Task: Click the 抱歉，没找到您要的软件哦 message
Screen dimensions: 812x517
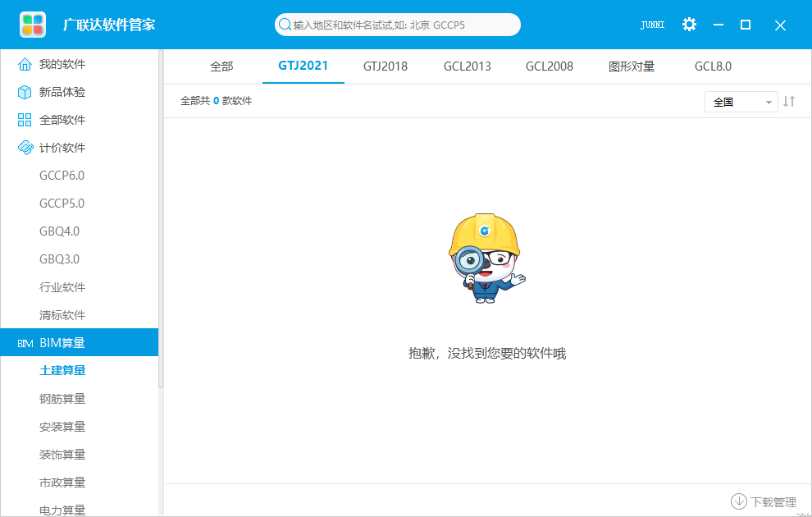Action: click(486, 354)
